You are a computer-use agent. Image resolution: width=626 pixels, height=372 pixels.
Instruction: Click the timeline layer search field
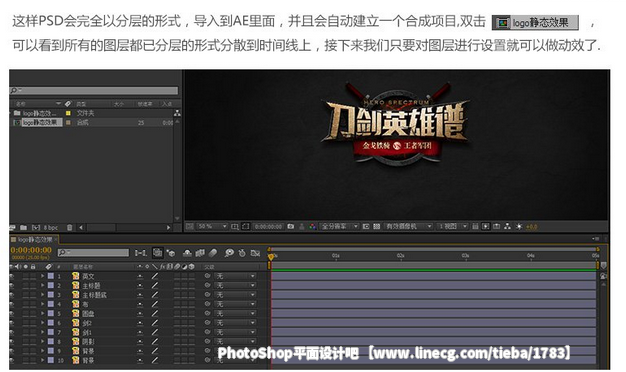point(93,253)
